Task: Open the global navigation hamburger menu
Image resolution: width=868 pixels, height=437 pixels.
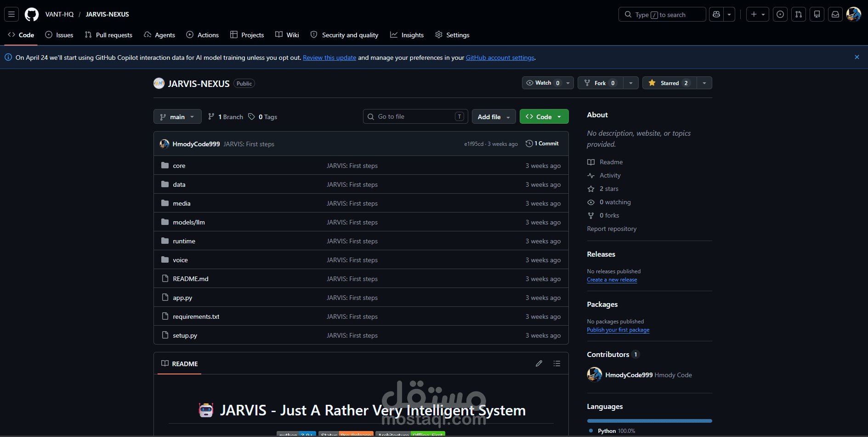Action: point(11,14)
